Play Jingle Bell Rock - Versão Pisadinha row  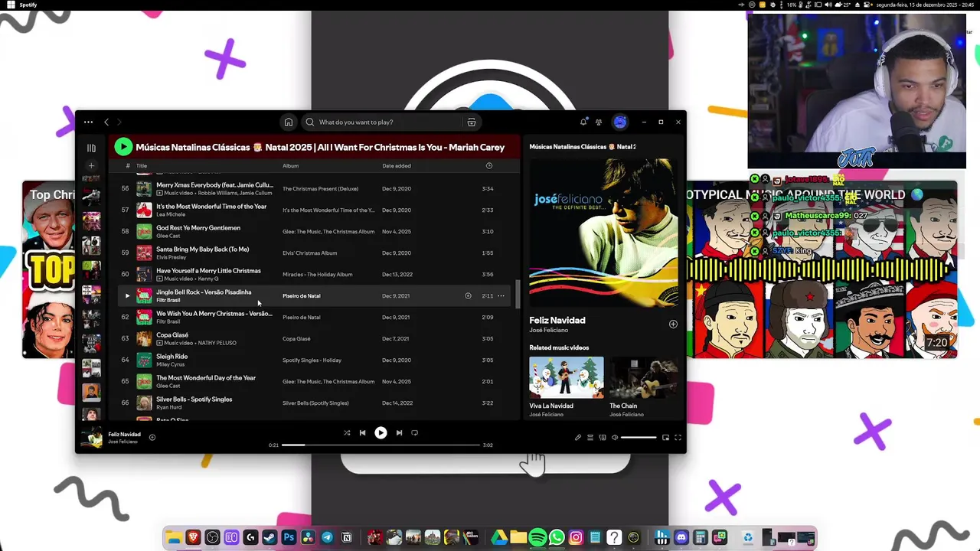(128, 295)
